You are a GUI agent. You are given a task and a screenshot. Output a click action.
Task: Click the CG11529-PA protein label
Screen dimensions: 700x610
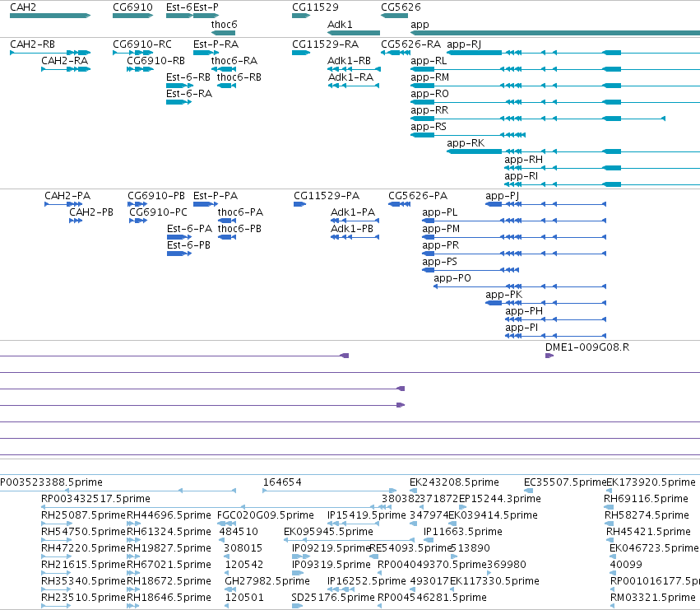click(x=327, y=196)
